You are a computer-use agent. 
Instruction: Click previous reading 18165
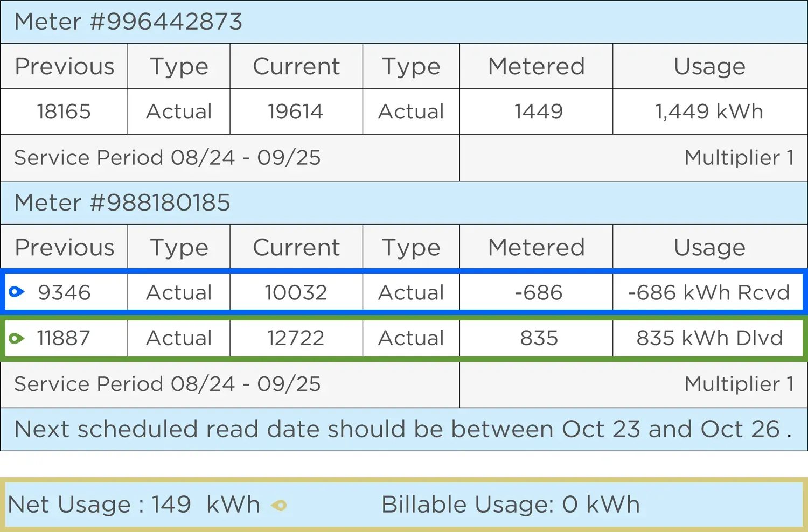[64, 111]
